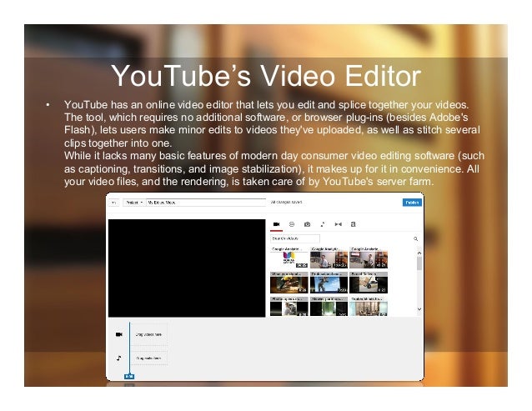Open the Creative Commons videos tab

click(x=292, y=224)
